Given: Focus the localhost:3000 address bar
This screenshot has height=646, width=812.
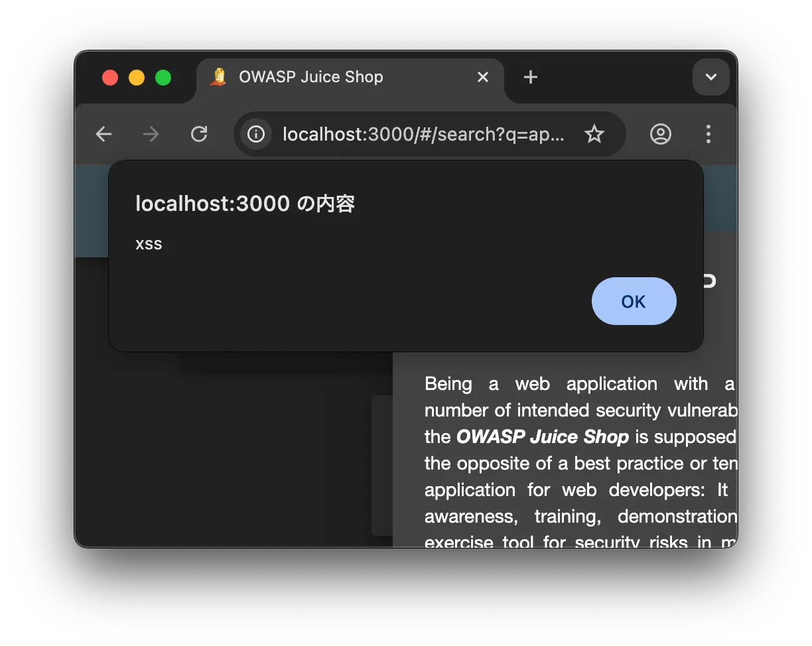Looking at the screenshot, I should click(x=423, y=135).
